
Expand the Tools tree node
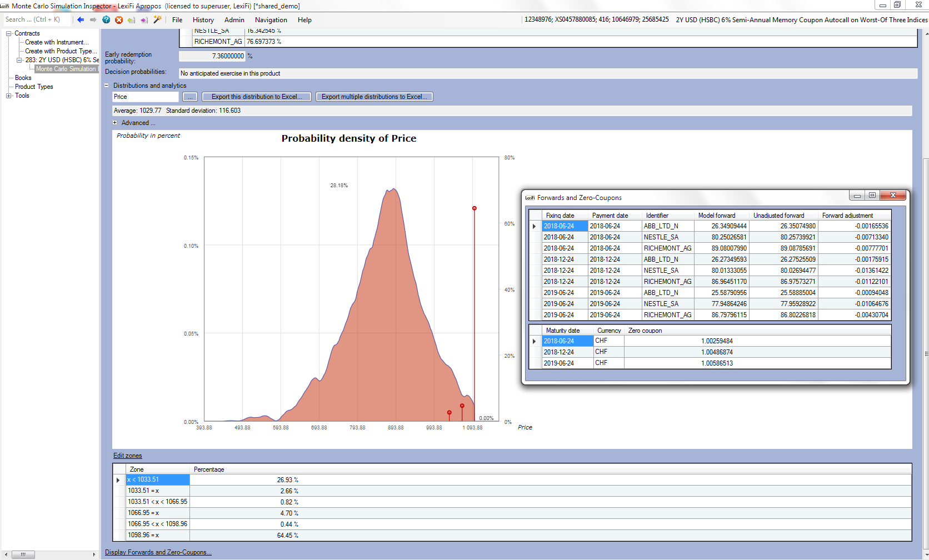pyautogui.click(x=9, y=96)
